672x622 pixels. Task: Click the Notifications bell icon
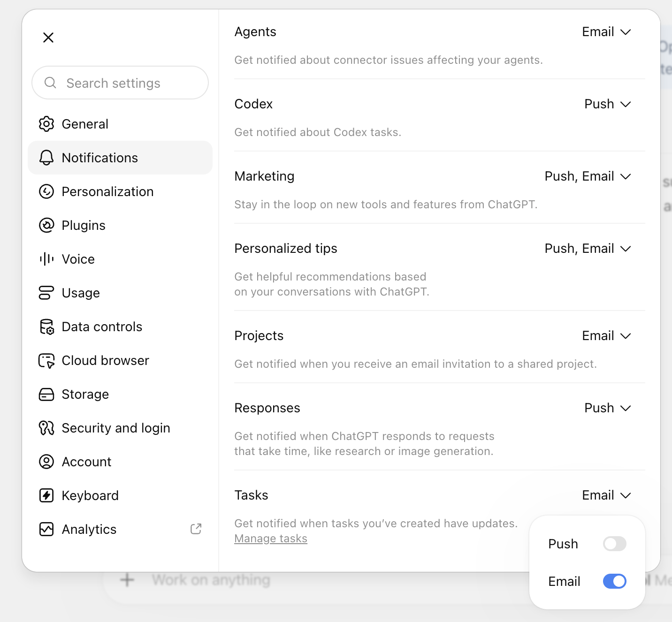coord(46,158)
